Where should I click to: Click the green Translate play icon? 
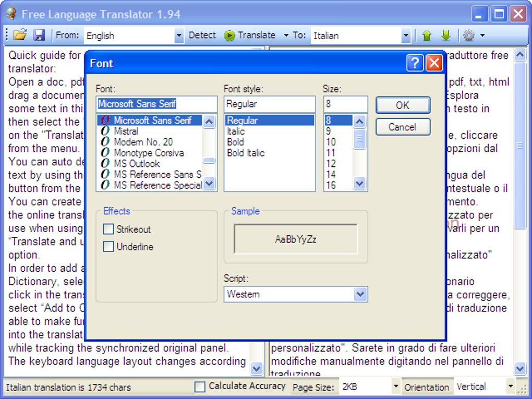229,35
